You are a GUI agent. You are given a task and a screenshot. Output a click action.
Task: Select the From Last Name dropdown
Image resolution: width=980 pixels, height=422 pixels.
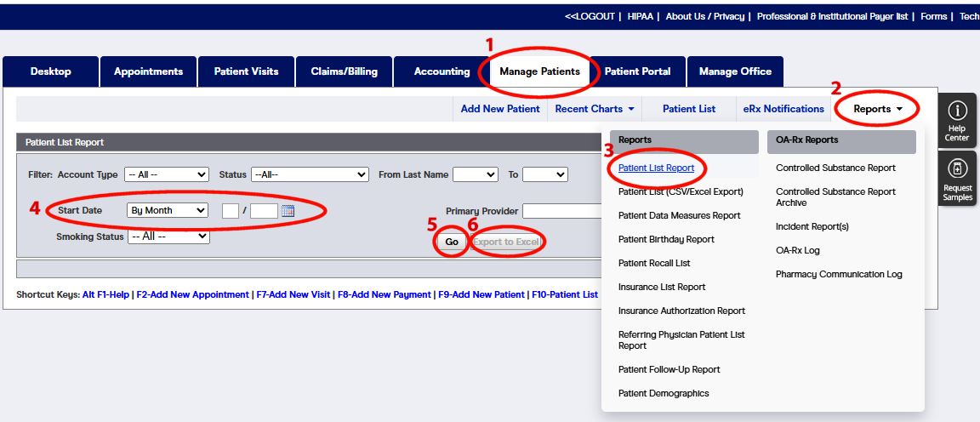point(475,174)
